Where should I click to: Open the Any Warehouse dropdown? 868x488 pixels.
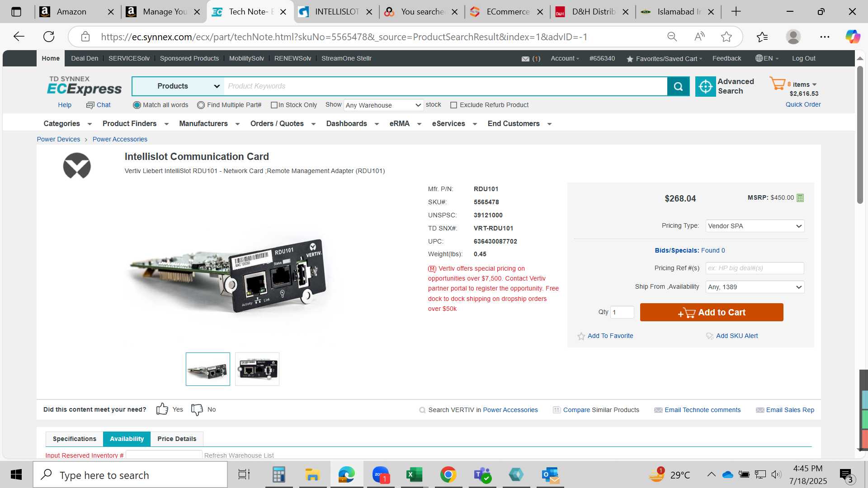point(383,105)
